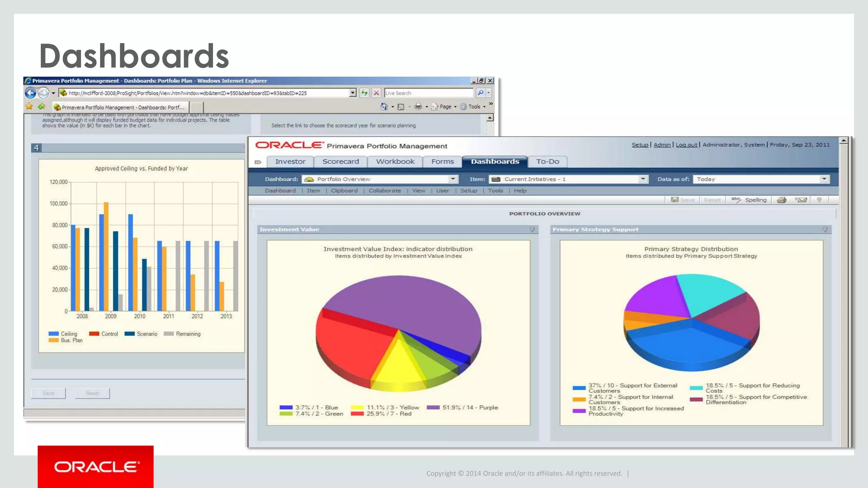Open the Collaborate menu
The height and width of the screenshot is (488, 868).
click(x=385, y=191)
